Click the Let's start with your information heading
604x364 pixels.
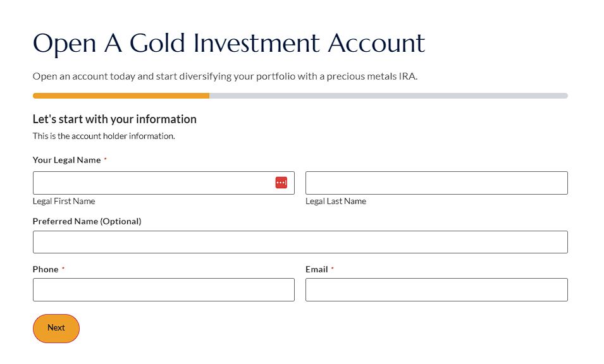pos(114,119)
